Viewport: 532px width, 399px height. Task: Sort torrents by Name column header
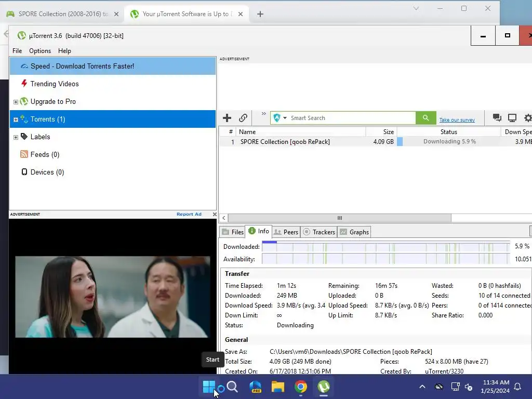point(301,131)
